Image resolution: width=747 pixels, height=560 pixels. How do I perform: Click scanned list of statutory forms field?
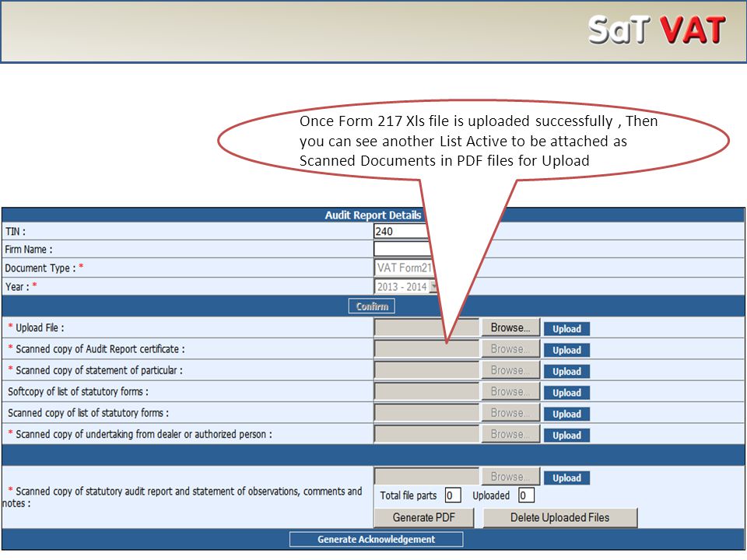(x=426, y=413)
